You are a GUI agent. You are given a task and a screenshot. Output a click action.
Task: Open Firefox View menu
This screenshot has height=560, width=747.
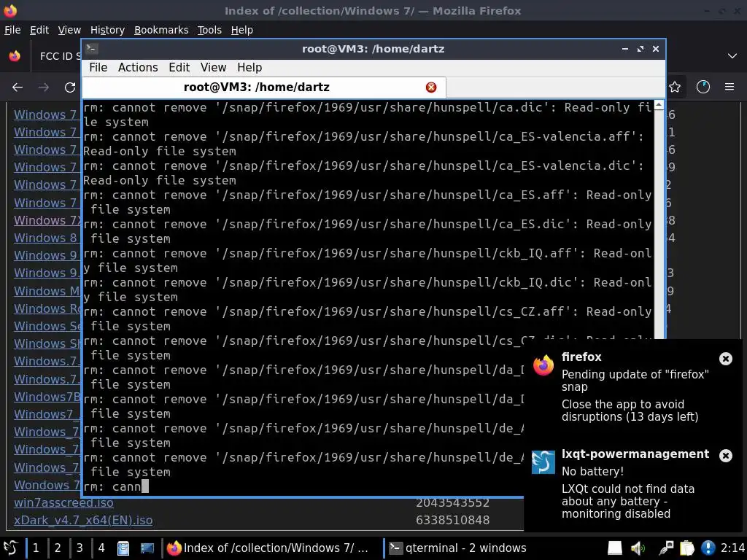click(x=69, y=30)
